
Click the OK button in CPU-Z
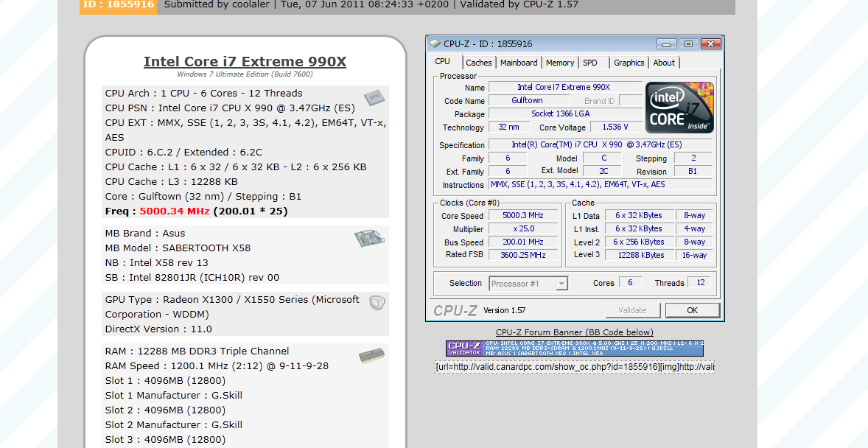click(693, 310)
